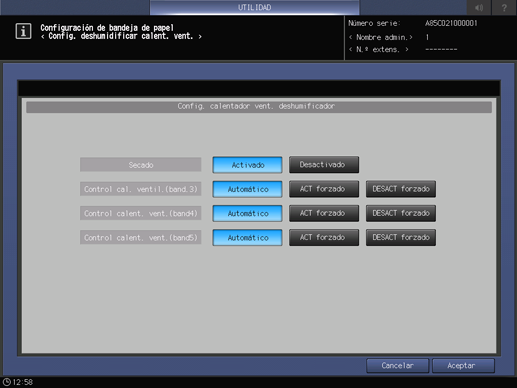The image size is (517, 388).
Task: Click the N.º extens. field label
Action: 379,50
